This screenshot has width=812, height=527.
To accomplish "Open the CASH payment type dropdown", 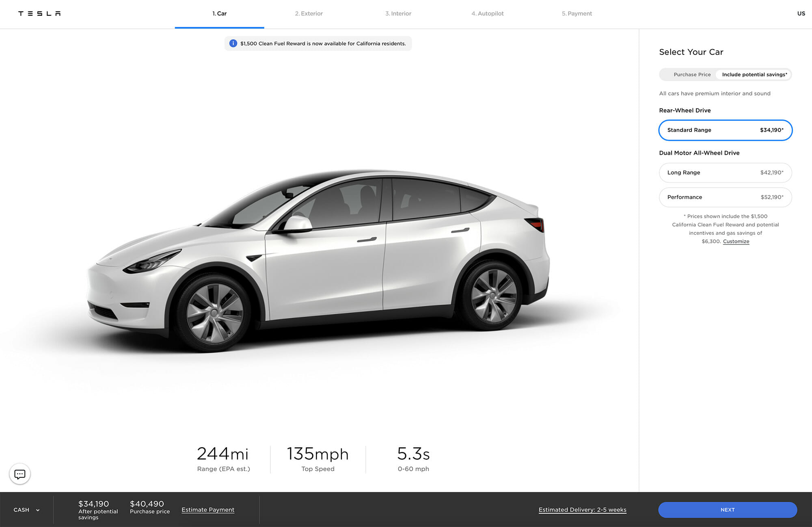I will tap(26, 510).
